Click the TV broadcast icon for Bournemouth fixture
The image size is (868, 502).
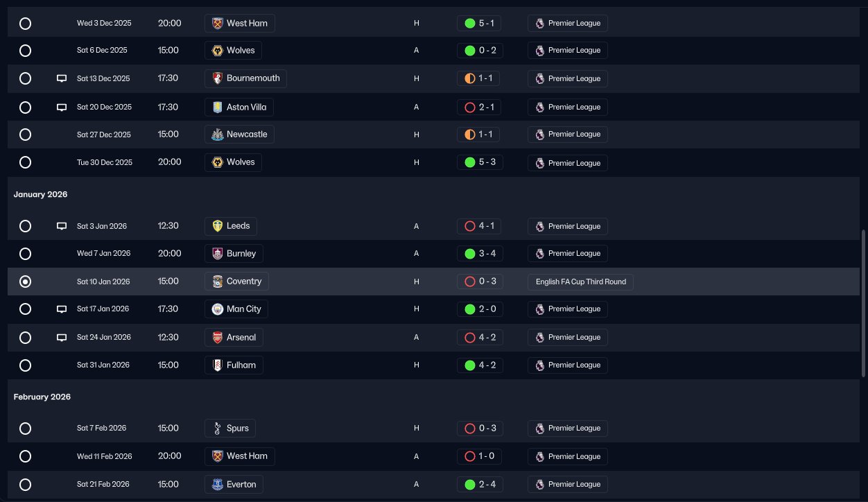tap(62, 78)
